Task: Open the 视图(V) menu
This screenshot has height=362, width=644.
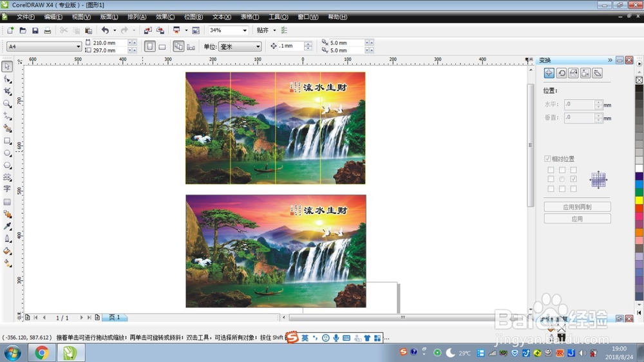Action: coord(81,17)
